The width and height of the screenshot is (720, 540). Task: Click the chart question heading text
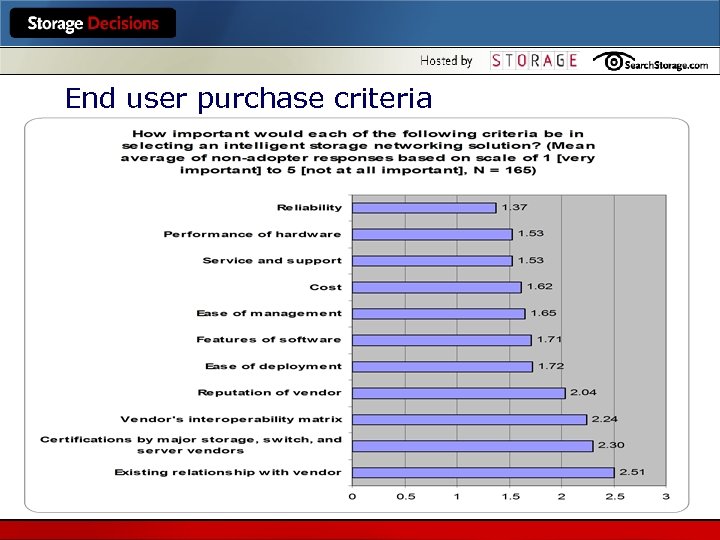point(358,152)
